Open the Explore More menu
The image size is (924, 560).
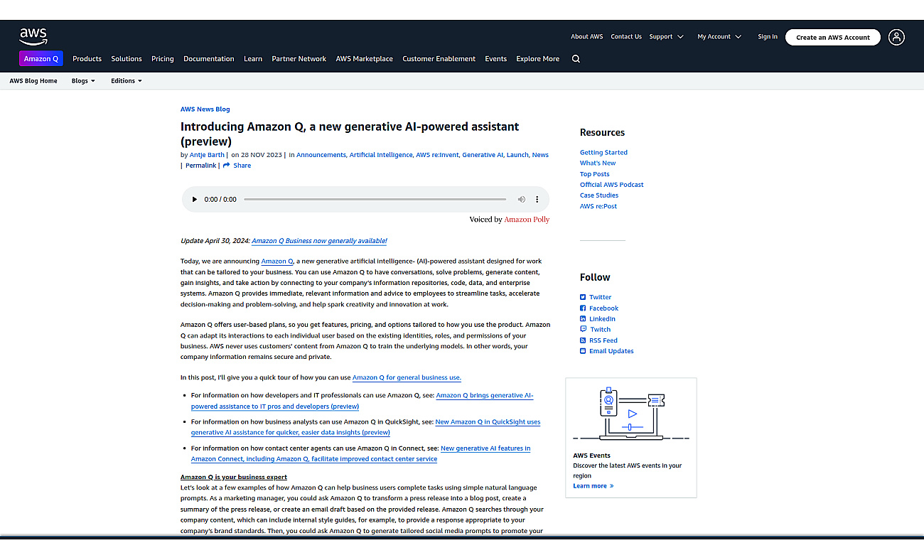(x=538, y=59)
